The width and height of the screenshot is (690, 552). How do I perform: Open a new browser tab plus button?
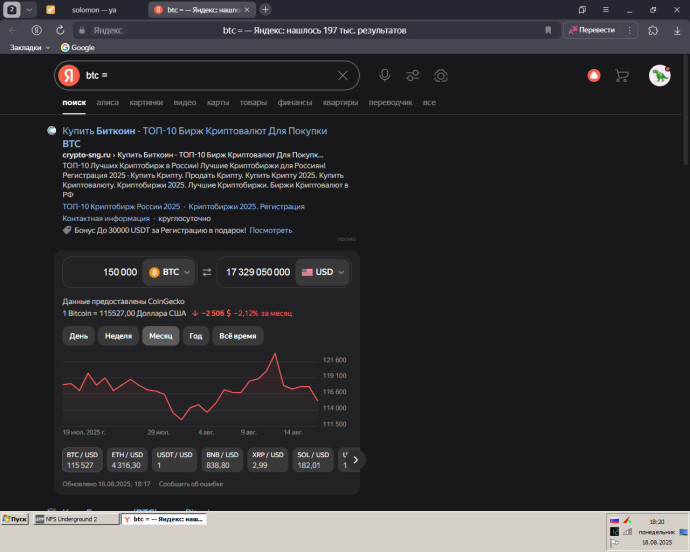click(265, 9)
